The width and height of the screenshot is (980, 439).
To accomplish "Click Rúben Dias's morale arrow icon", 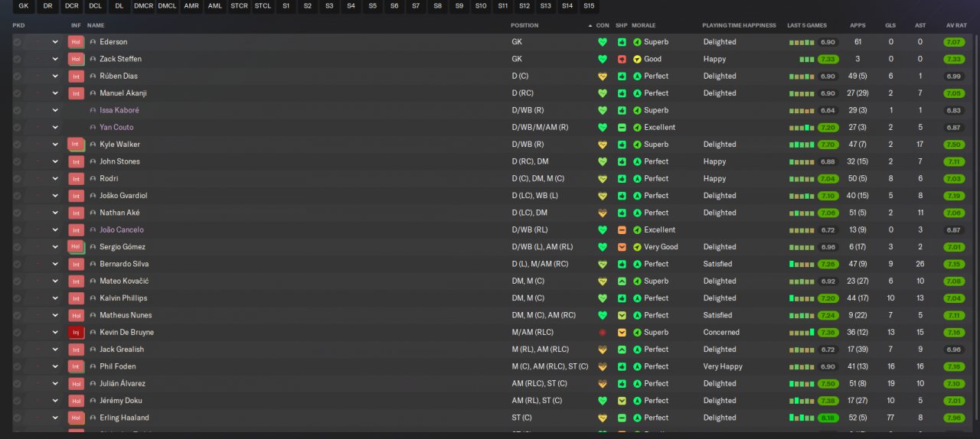I will point(637,76).
